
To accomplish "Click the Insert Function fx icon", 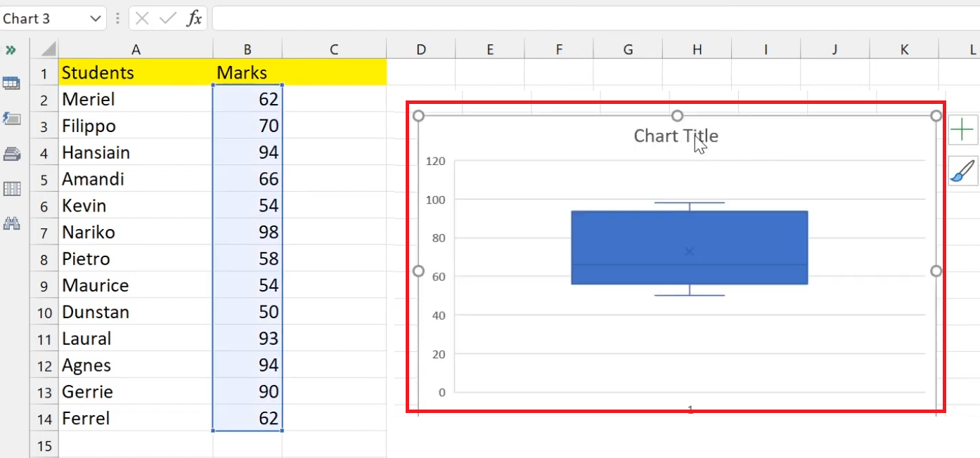I will [x=195, y=18].
